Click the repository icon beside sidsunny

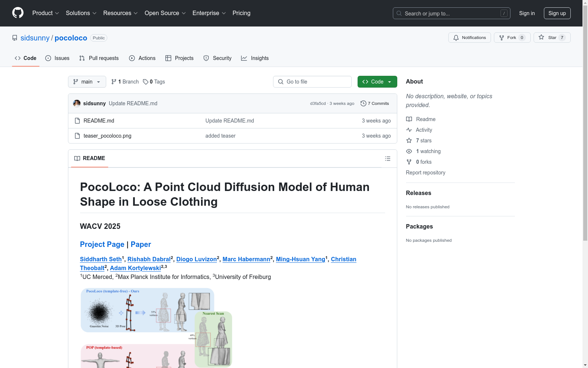tap(15, 38)
